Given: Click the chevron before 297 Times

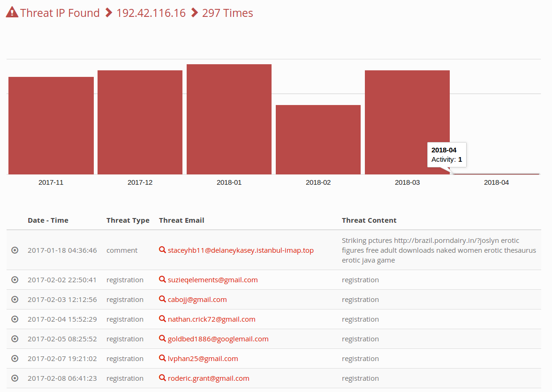Looking at the screenshot, I should point(194,13).
